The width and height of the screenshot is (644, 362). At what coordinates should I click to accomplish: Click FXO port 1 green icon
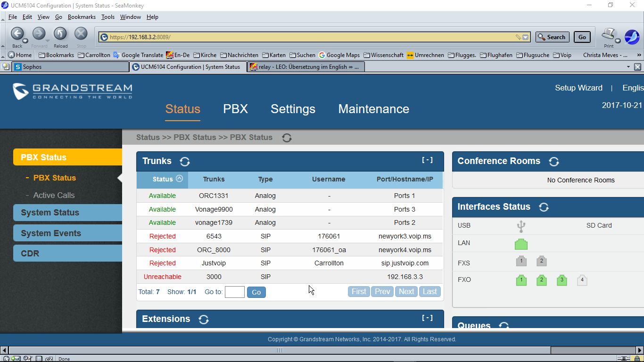click(521, 280)
